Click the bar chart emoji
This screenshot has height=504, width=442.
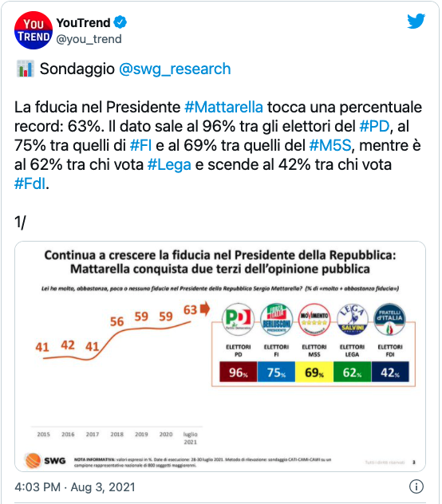(25, 69)
